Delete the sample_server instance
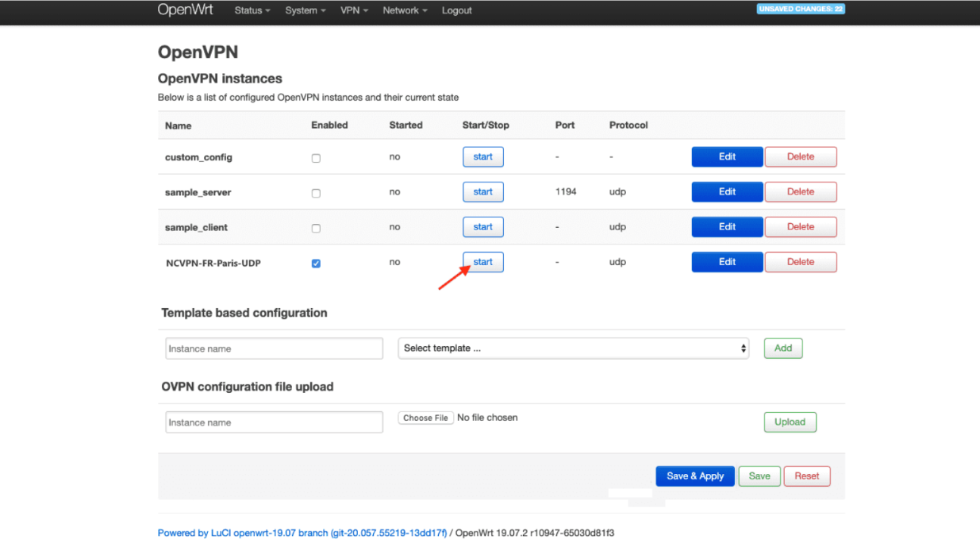The width and height of the screenshot is (980, 551). 801,192
